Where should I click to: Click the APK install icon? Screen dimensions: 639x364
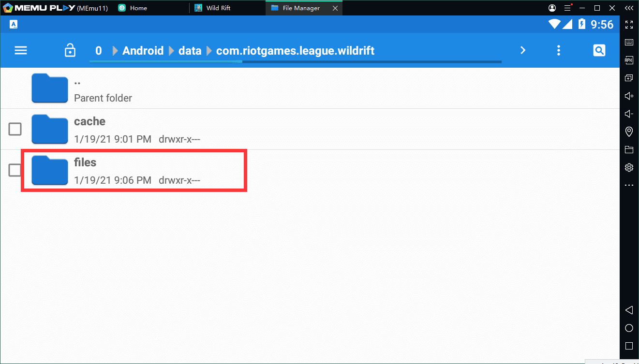pyautogui.click(x=629, y=60)
